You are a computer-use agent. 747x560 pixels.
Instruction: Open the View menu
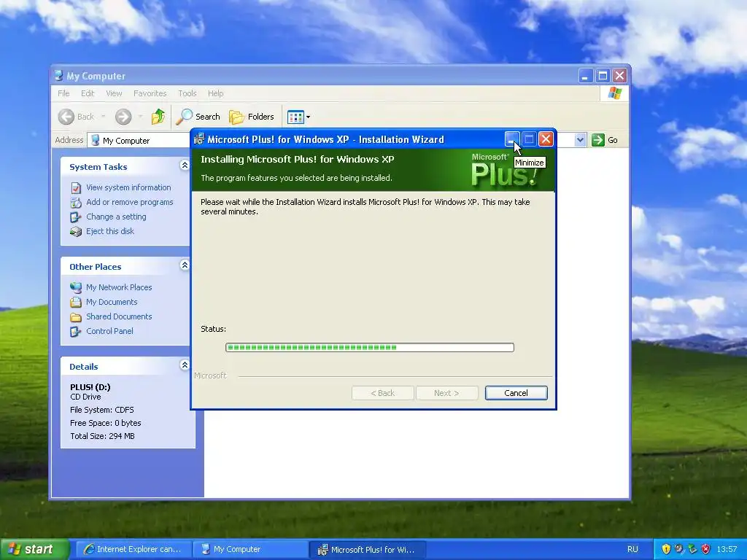click(114, 93)
